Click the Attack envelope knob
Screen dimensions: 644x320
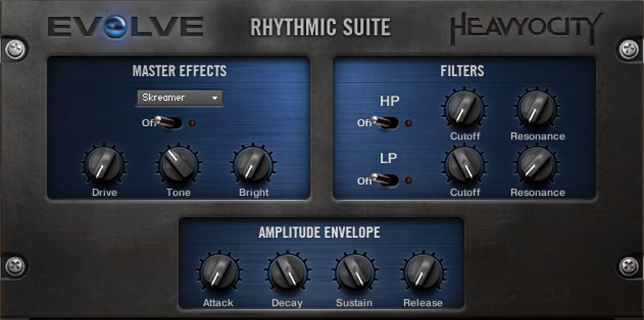pos(219,273)
